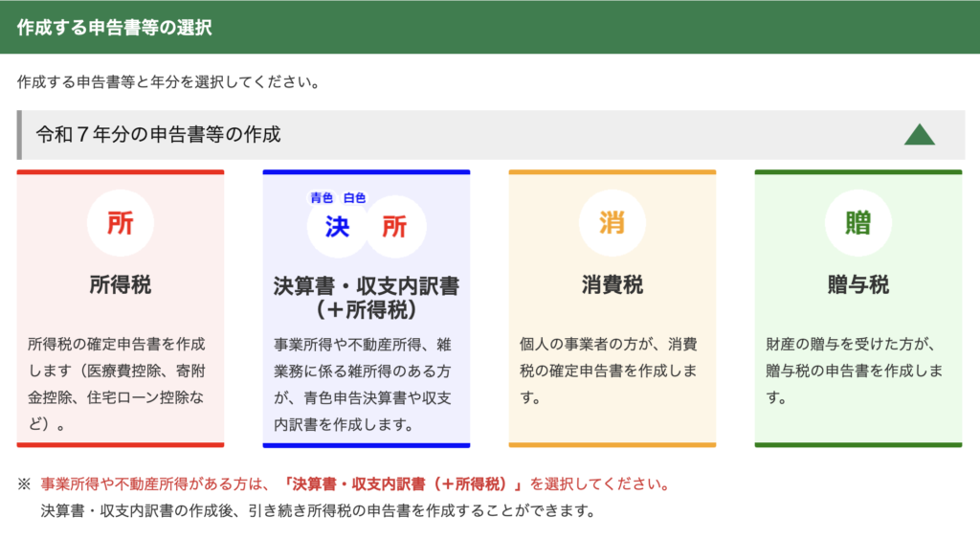Viewport: 980px width, 540px height.
Task: Click the blue 決 circle icon
Action: point(337,227)
